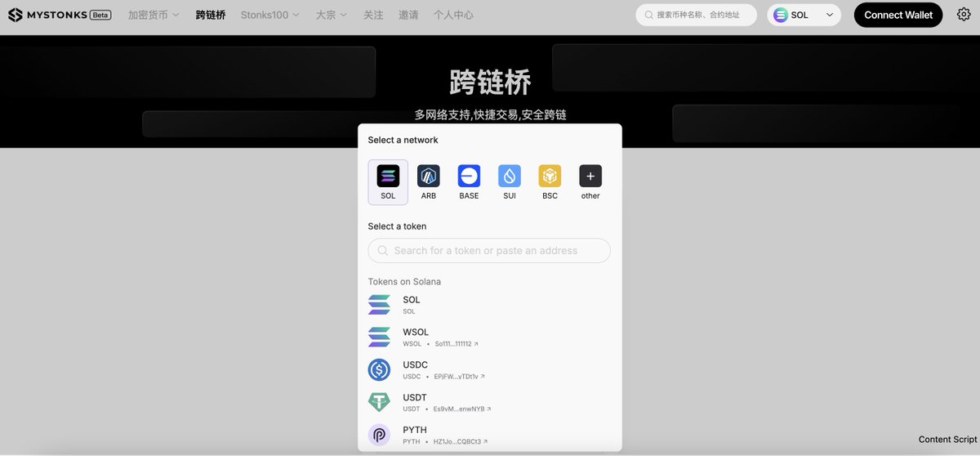Click USDT address Es9vM...enwNYB
Image resolution: width=980 pixels, height=456 pixels.
pyautogui.click(x=459, y=409)
